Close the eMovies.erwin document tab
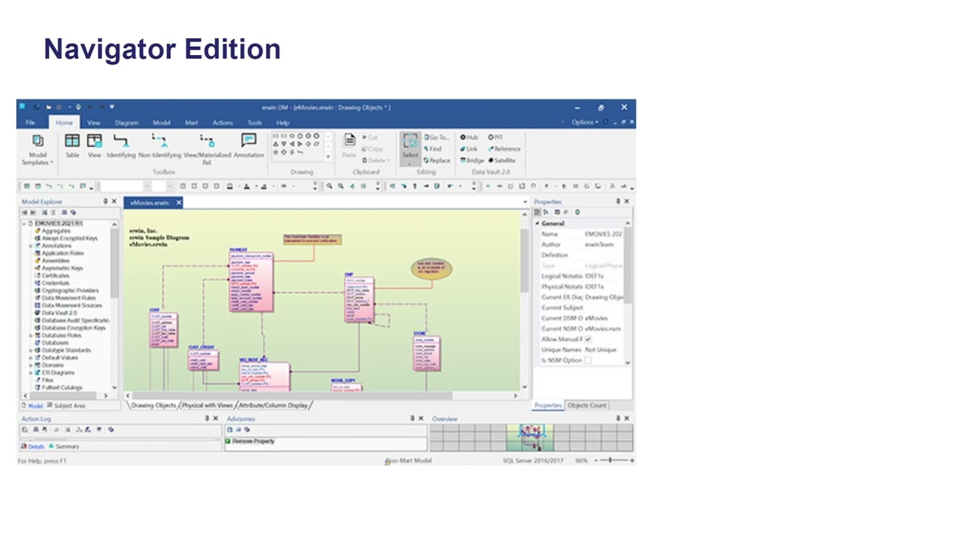Image resolution: width=980 pixels, height=551 pixels. click(178, 203)
